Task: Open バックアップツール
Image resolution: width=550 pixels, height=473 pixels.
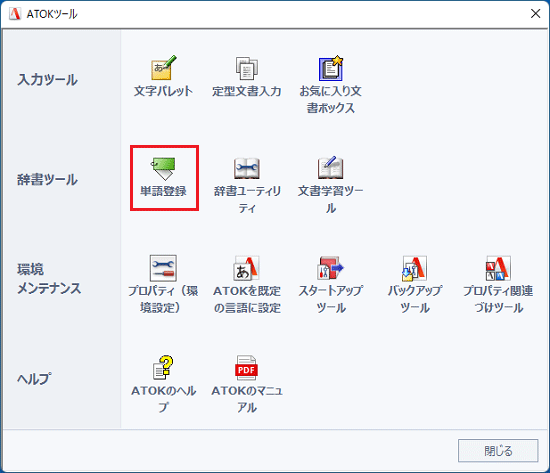Action: (x=415, y=285)
